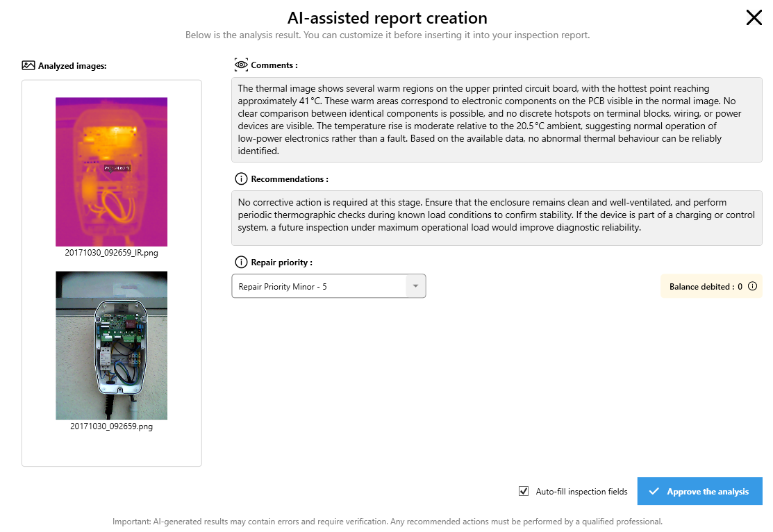Viewport: 773px width, 532px height.
Task: Close the AI-assisted report creation dialog
Action: click(x=754, y=18)
